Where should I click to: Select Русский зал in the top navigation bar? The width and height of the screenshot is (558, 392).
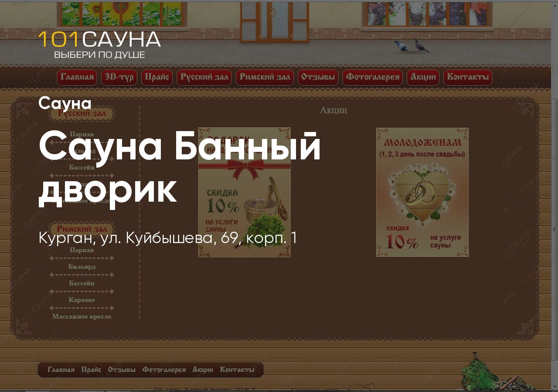tap(204, 78)
